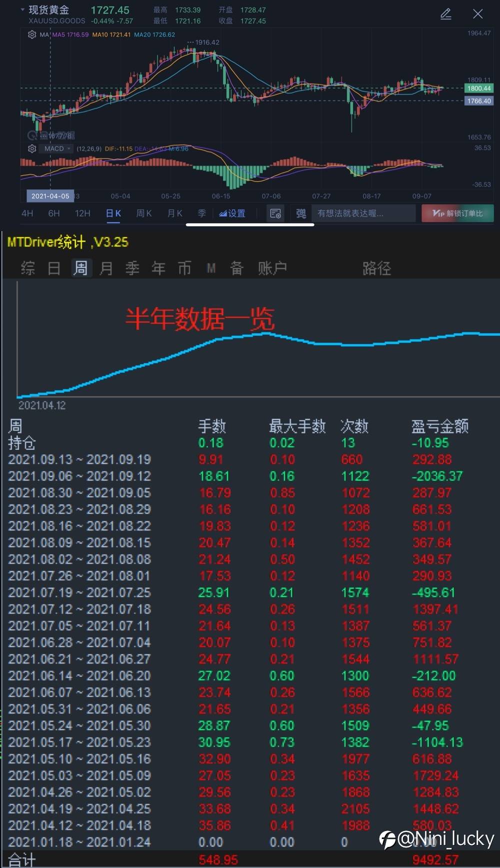Viewport: 500px width, 868px height.
Task: Click the 1727.45 current gold price
Action: pos(110,10)
